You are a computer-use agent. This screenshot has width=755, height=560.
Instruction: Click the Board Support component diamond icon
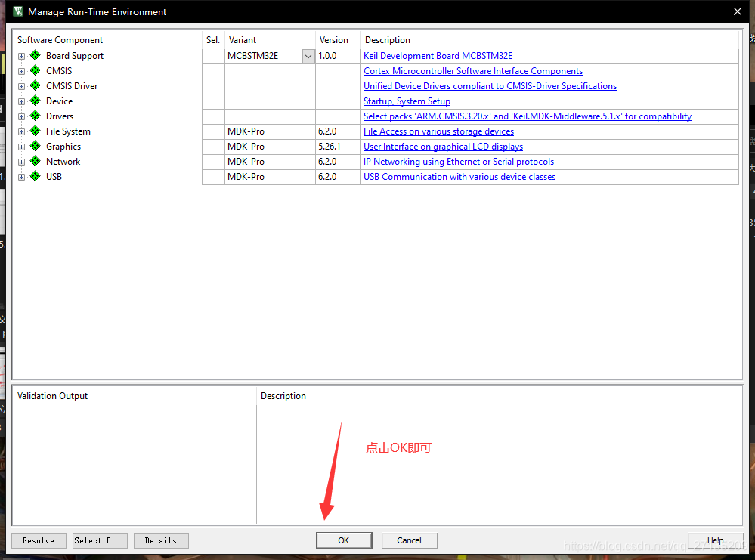pos(36,55)
